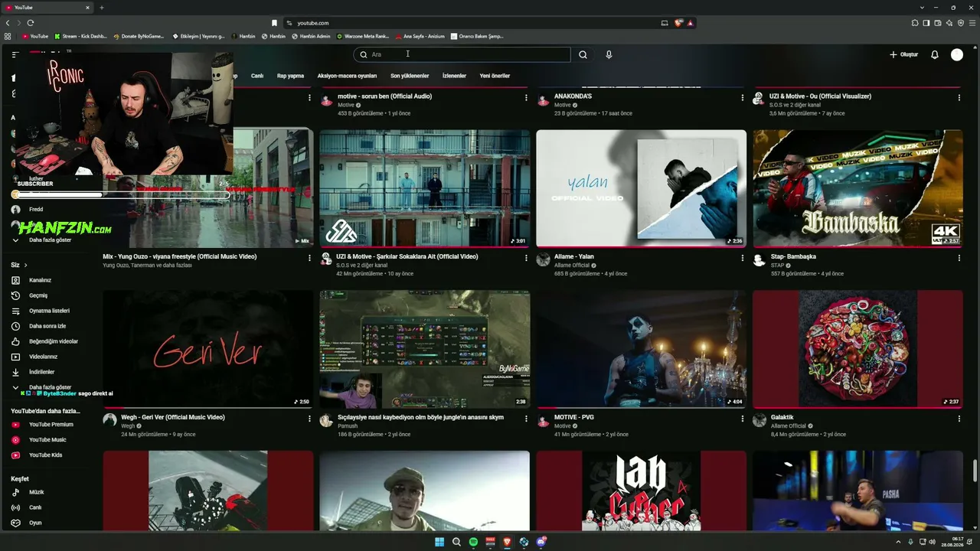The image size is (980, 551).
Task: Open the taskbar volume control
Action: point(932,542)
